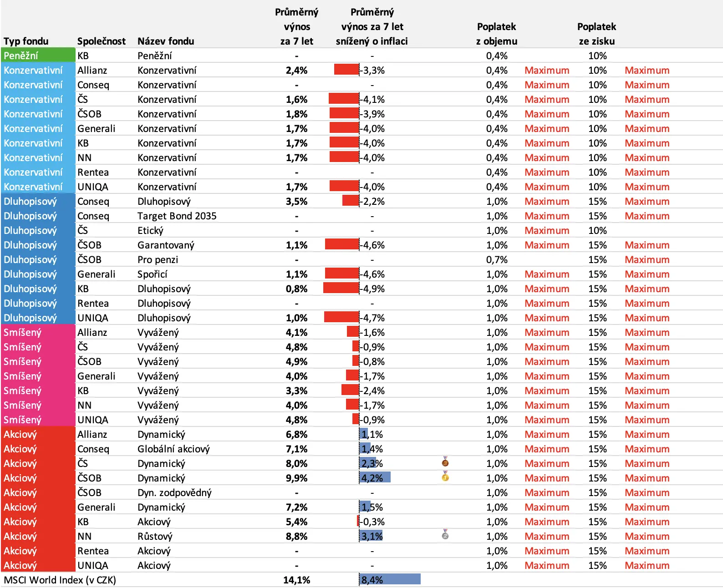Click the blue bar showing 3,1% for NN Růstový
723x588 pixels.
pos(371,536)
